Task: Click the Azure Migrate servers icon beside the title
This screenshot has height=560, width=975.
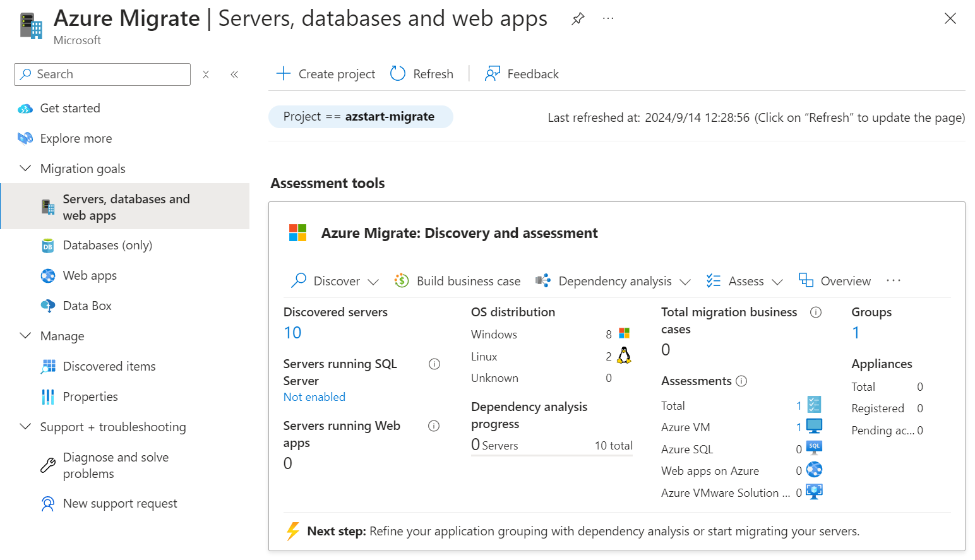Action: coord(31,26)
